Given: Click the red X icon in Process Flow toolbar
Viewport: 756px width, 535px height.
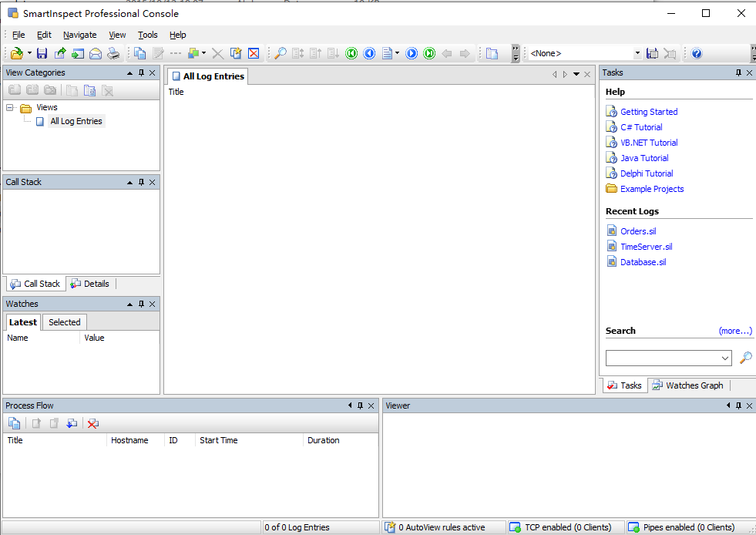Looking at the screenshot, I should [x=92, y=423].
